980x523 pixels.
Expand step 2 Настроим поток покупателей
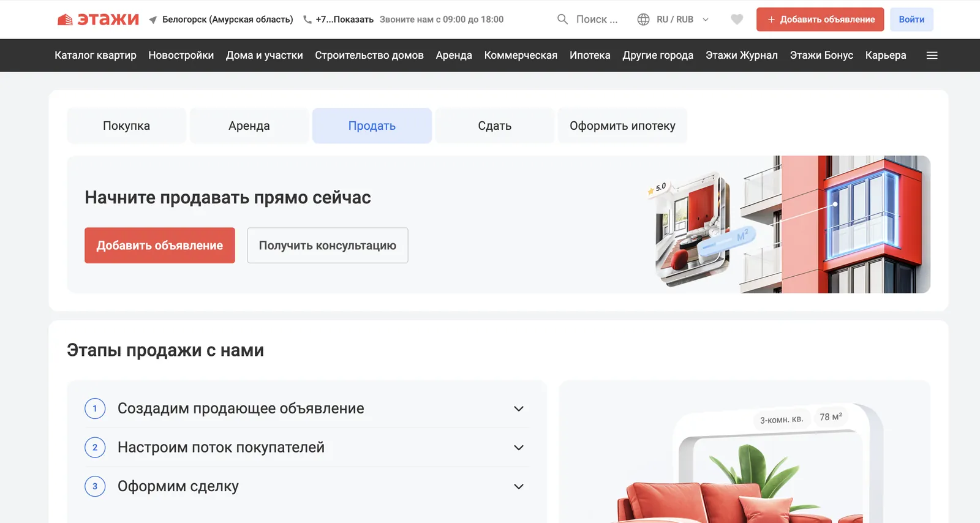click(306, 447)
